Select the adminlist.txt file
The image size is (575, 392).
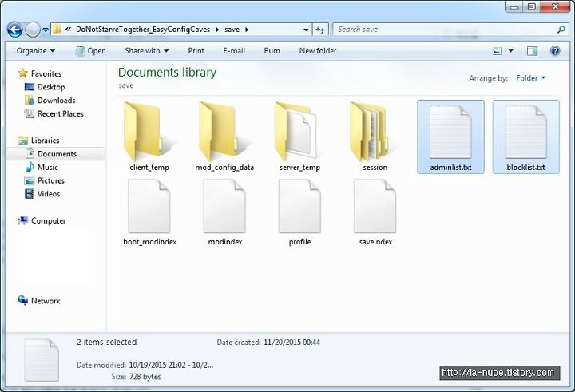point(450,137)
